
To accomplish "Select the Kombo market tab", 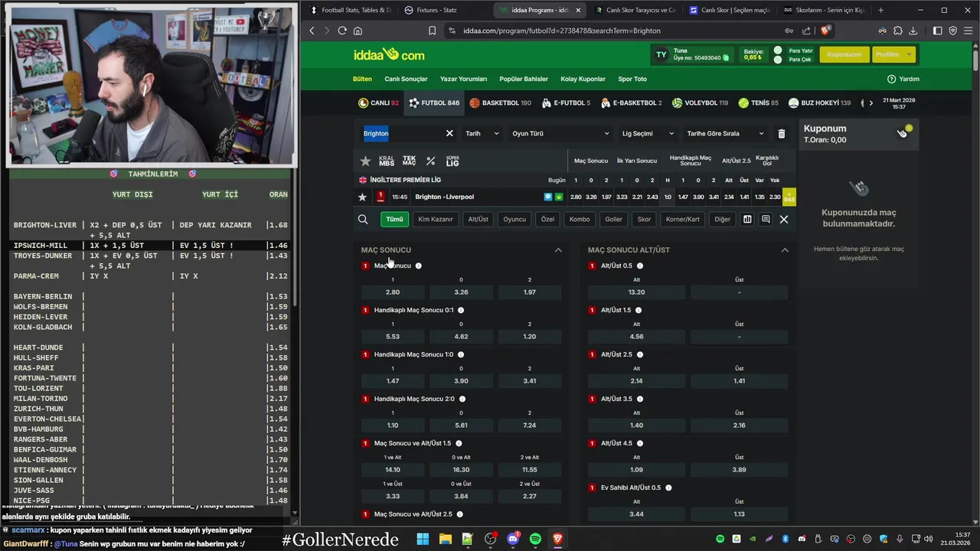I will [580, 219].
